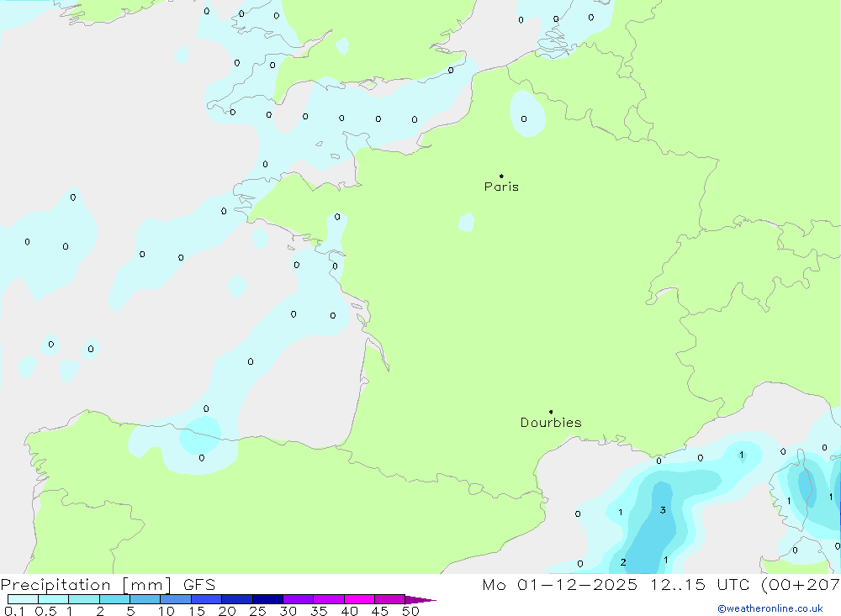Click the 2–5 mm legend swatch

(114, 599)
